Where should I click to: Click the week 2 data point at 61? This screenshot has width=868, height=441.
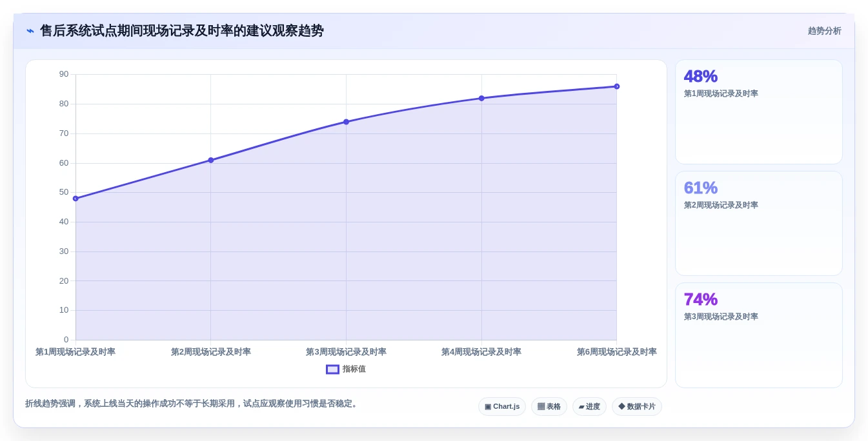click(x=211, y=160)
